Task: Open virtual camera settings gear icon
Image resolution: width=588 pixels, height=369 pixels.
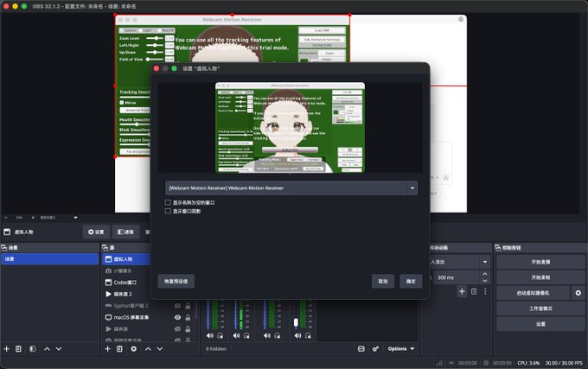Action: [x=578, y=293]
